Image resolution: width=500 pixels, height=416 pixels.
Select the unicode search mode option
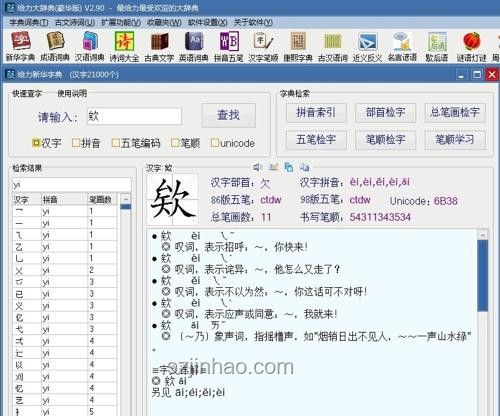[x=233, y=143]
